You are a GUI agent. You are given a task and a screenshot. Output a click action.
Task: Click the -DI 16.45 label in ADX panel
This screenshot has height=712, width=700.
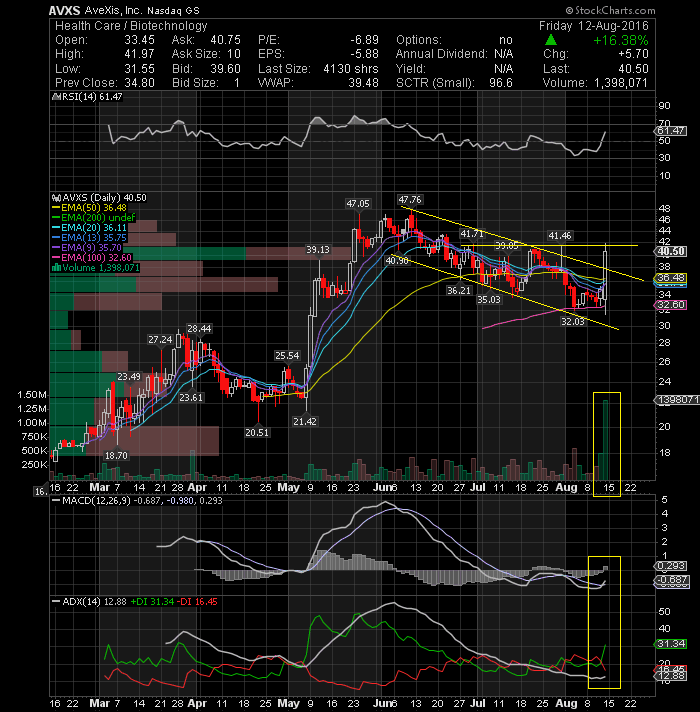click(x=197, y=602)
